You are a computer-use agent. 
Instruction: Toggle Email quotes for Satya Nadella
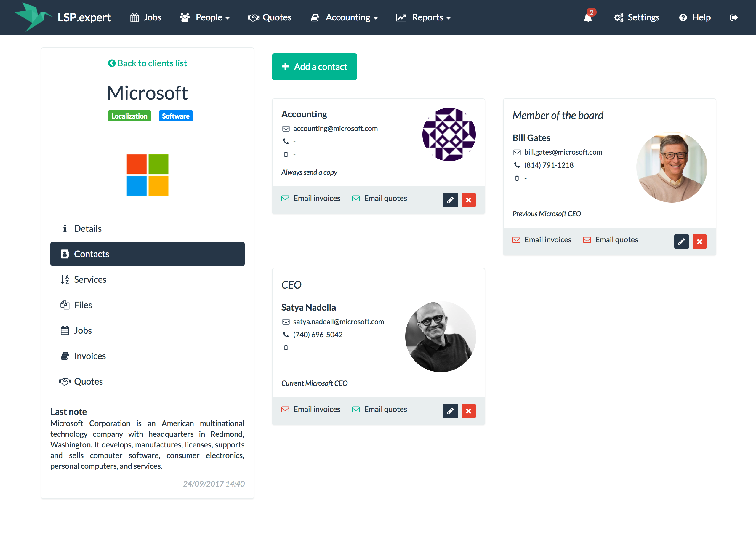379,409
